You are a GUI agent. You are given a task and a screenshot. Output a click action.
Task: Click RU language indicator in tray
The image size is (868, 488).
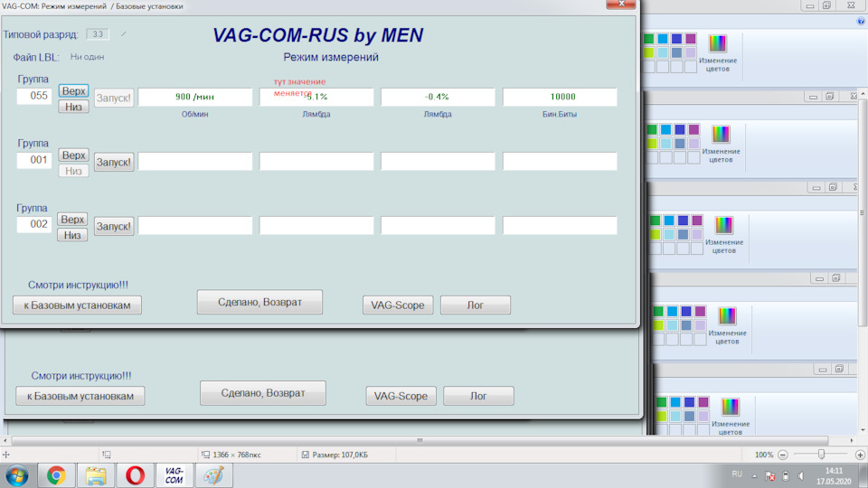(737, 474)
